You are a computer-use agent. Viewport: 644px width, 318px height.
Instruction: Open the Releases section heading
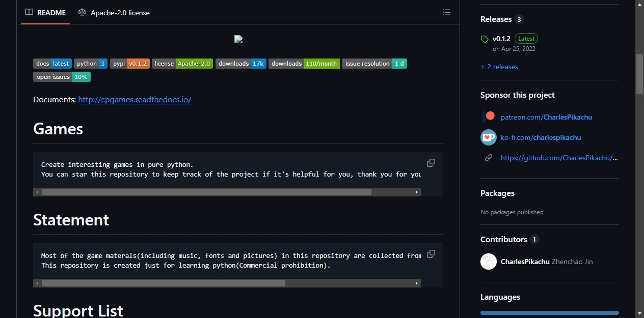tap(496, 19)
